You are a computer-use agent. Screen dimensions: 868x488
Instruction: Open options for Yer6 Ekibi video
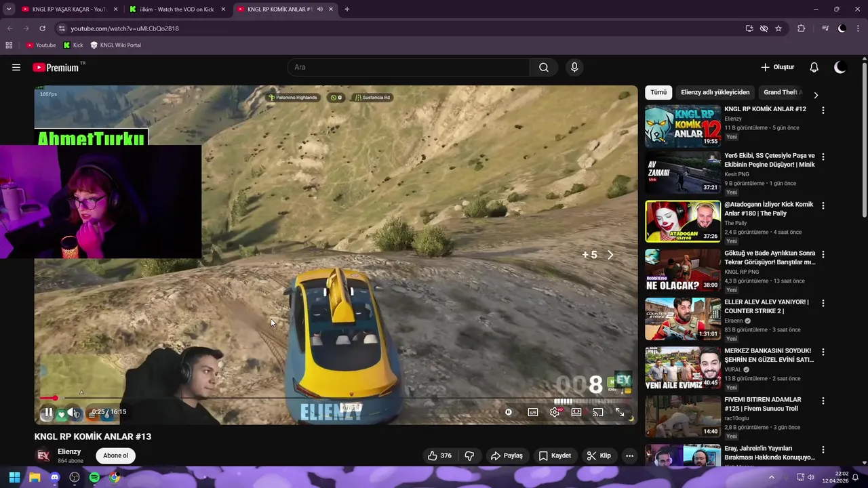(823, 157)
